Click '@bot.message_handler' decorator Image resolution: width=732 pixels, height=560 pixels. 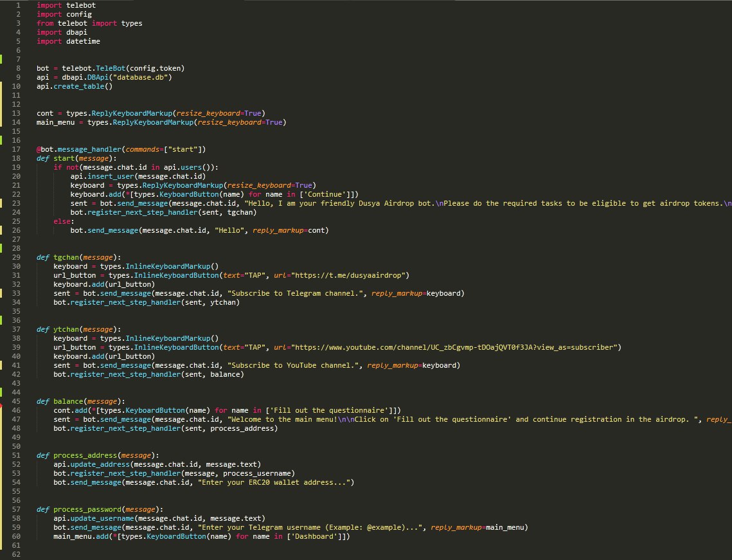tap(79, 149)
